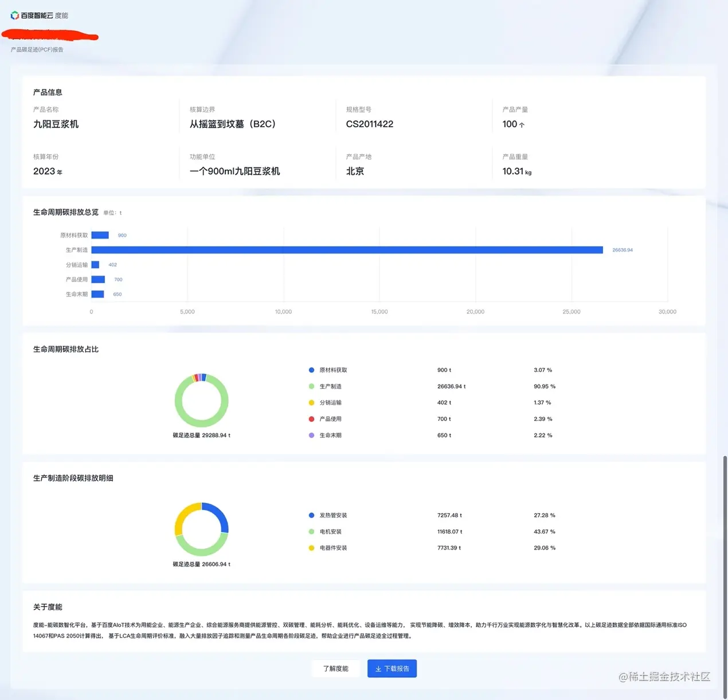Click the product output value 100
Screen dimensions: 728x700
click(510, 124)
